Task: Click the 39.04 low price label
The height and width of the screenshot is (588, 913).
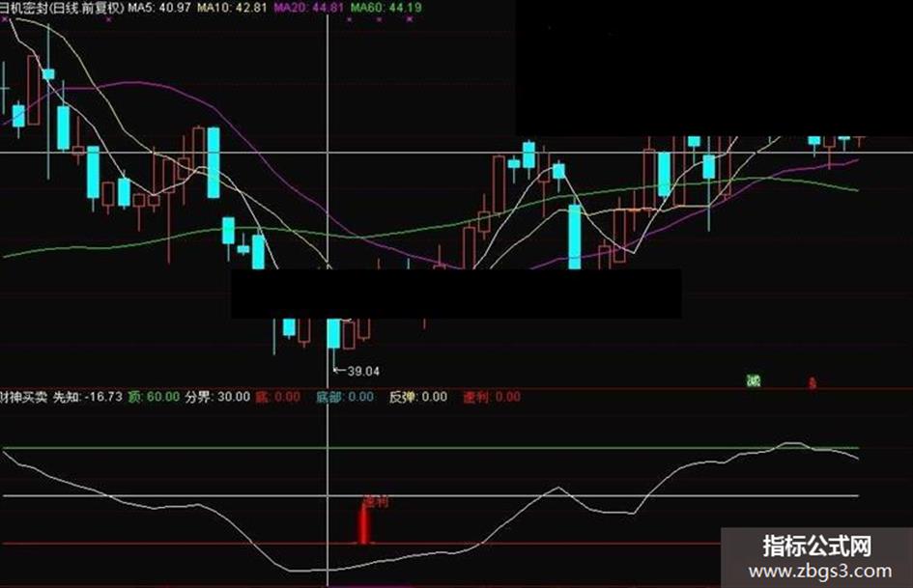Action: (363, 371)
